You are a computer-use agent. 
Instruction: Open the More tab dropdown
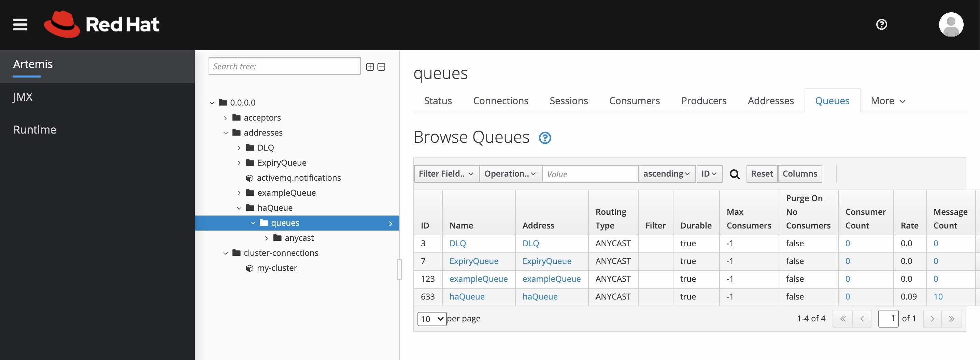[x=888, y=101]
